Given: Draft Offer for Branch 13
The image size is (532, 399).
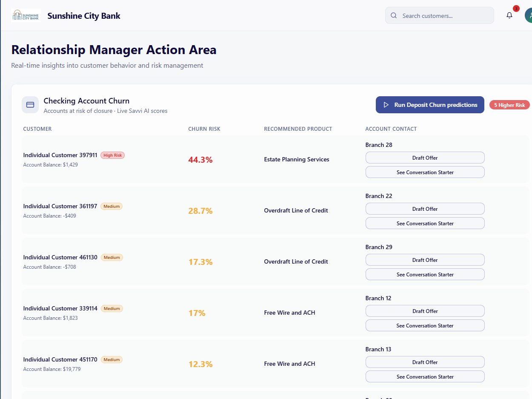Looking at the screenshot, I should click(x=425, y=362).
